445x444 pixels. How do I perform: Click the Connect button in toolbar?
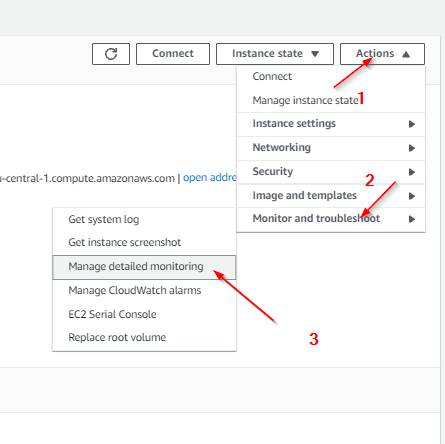click(173, 54)
